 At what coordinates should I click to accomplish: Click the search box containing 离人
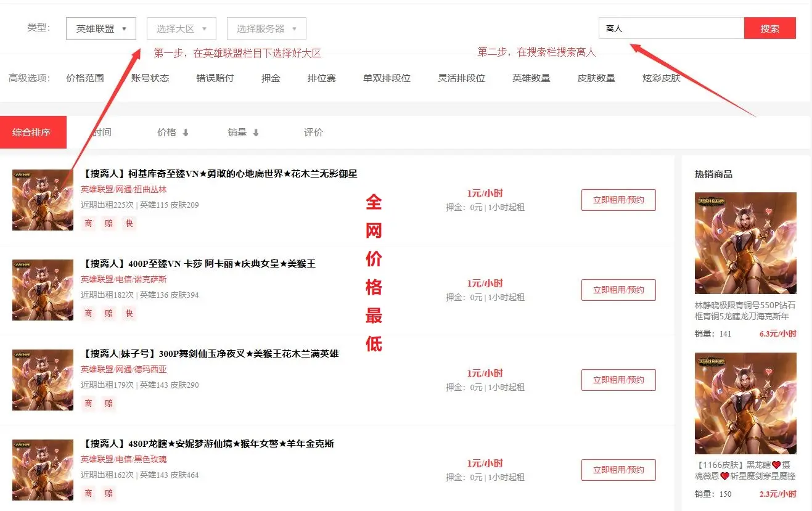[671, 28]
